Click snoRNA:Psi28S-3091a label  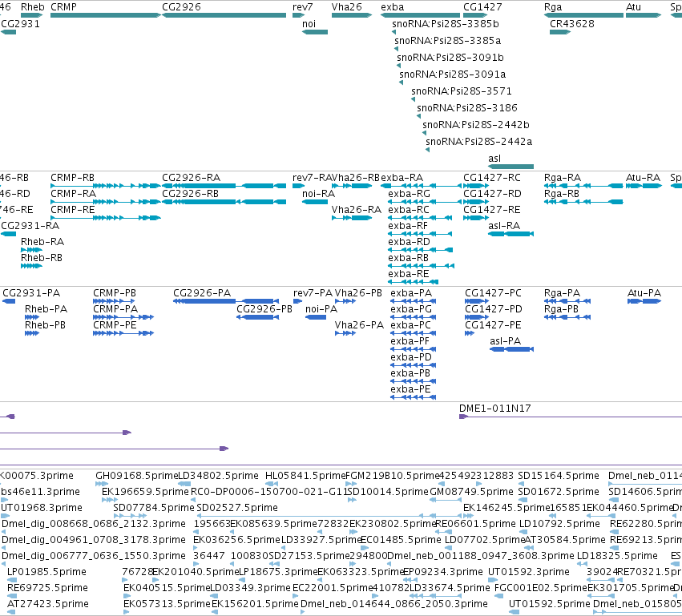point(452,74)
